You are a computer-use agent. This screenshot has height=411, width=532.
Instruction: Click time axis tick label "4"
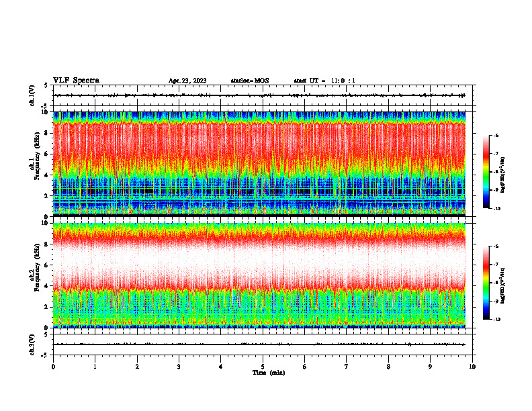click(x=221, y=367)
